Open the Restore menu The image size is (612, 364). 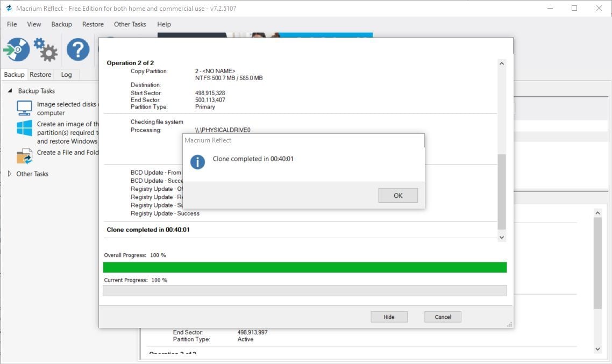point(93,24)
